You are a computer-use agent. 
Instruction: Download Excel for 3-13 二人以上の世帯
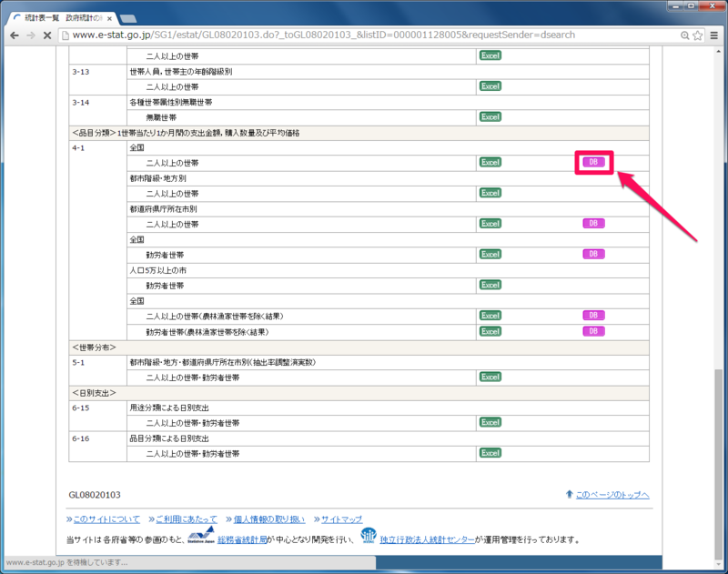[490, 86]
